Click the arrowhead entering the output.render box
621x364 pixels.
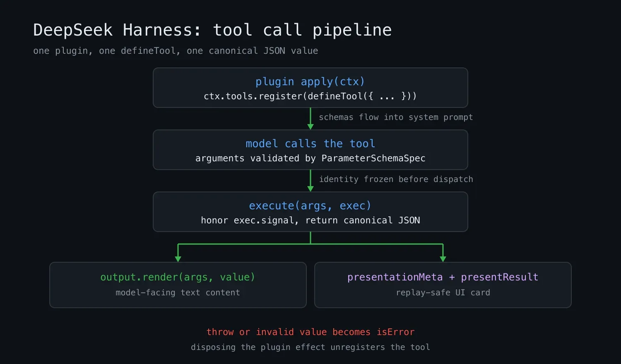pyautogui.click(x=178, y=259)
